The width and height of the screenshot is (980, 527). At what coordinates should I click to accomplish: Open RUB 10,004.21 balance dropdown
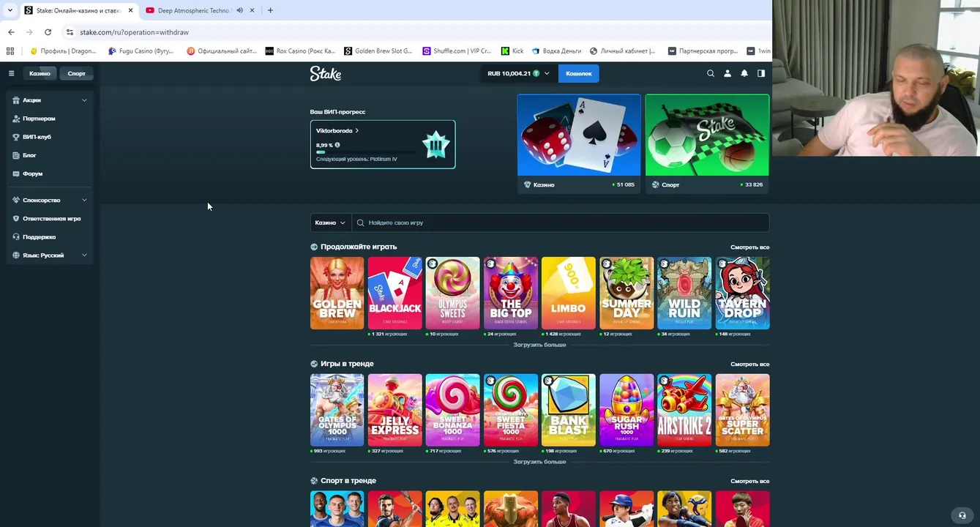click(x=517, y=73)
